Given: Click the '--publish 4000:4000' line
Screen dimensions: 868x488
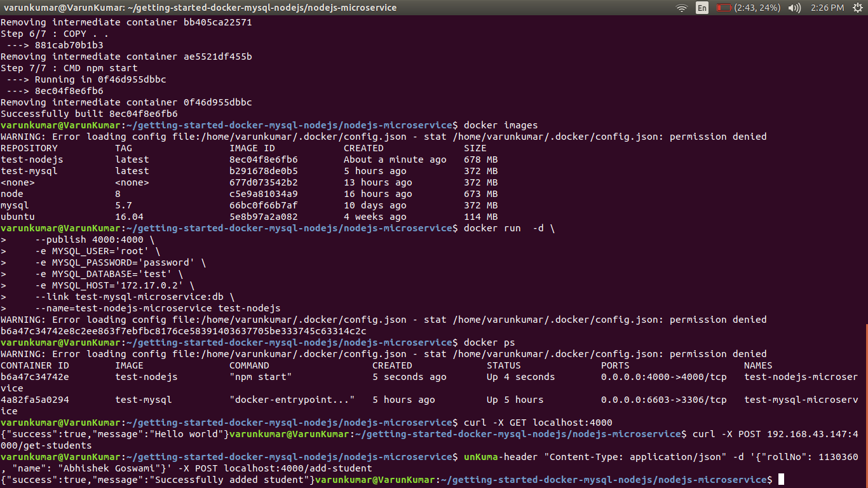Looking at the screenshot, I should click(95, 240).
